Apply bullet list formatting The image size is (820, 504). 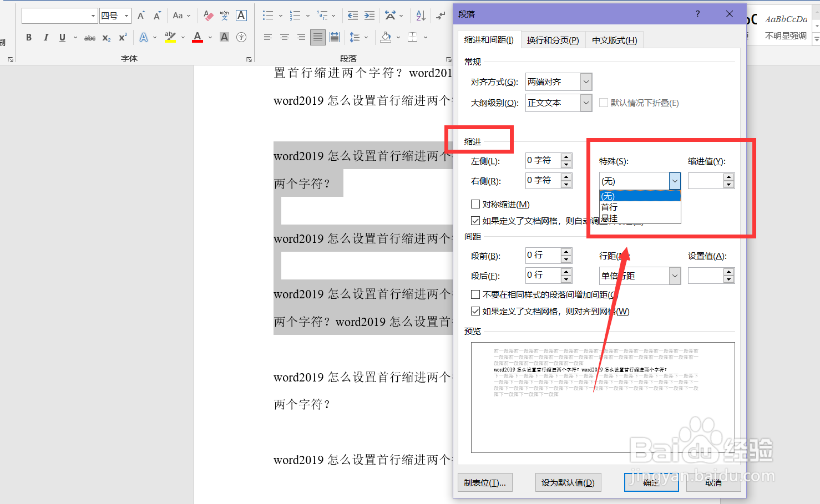(x=268, y=16)
